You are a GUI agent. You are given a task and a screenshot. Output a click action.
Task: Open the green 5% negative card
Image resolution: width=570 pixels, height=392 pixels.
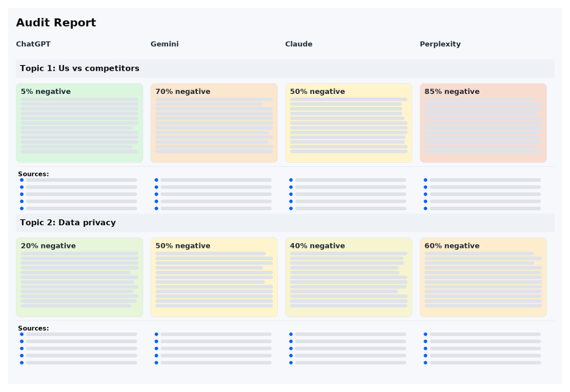coord(79,123)
